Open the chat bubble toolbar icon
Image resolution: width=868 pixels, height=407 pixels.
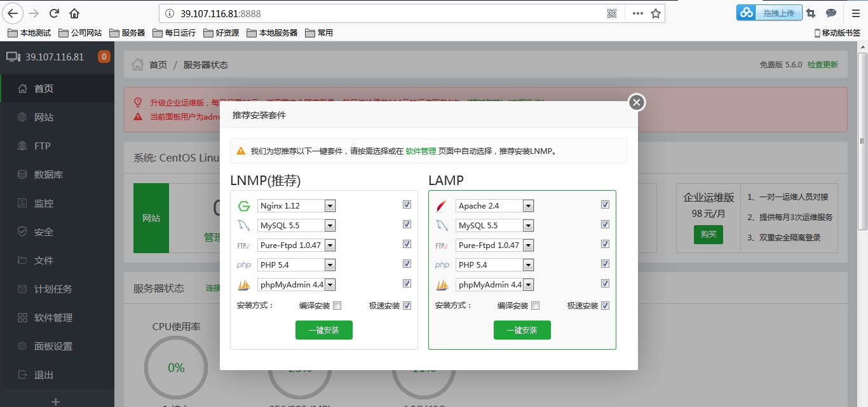point(831,13)
